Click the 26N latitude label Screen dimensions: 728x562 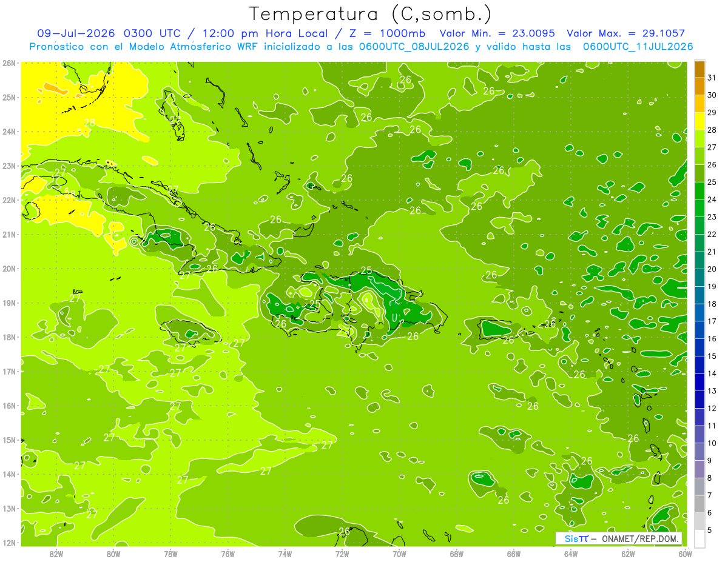pyautogui.click(x=9, y=62)
